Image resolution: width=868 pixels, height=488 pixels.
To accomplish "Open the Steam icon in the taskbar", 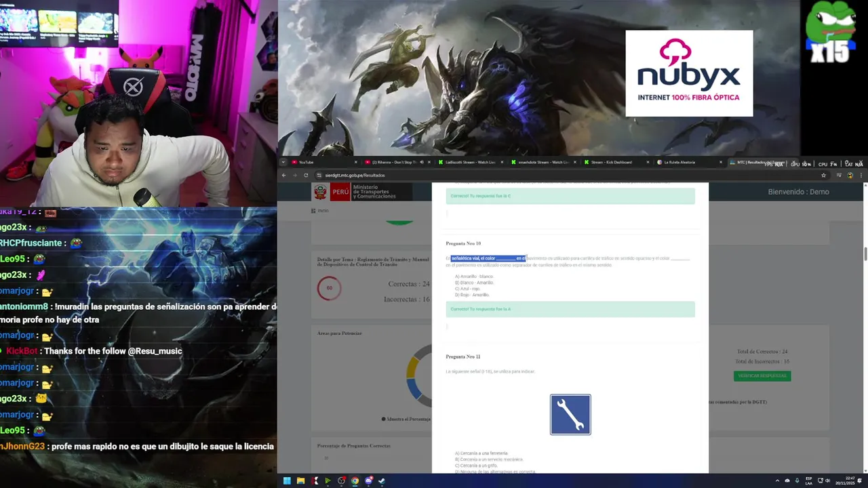I will click(x=382, y=481).
